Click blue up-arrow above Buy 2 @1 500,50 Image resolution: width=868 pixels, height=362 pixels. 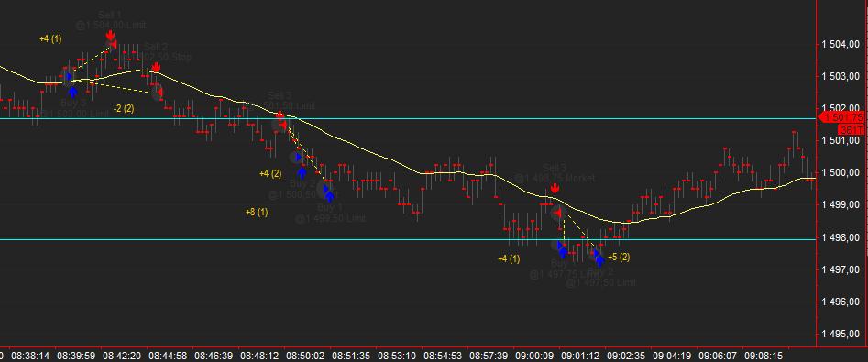click(302, 172)
